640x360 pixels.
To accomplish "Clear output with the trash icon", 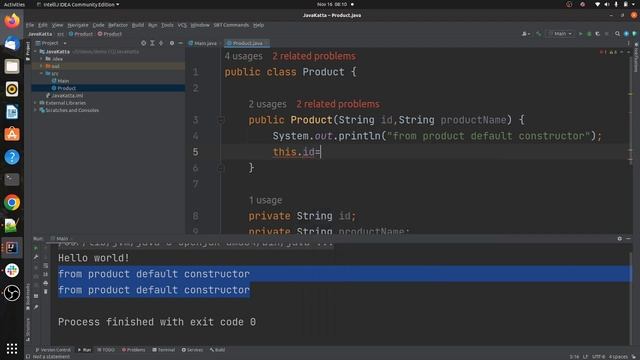I will coord(45,291).
